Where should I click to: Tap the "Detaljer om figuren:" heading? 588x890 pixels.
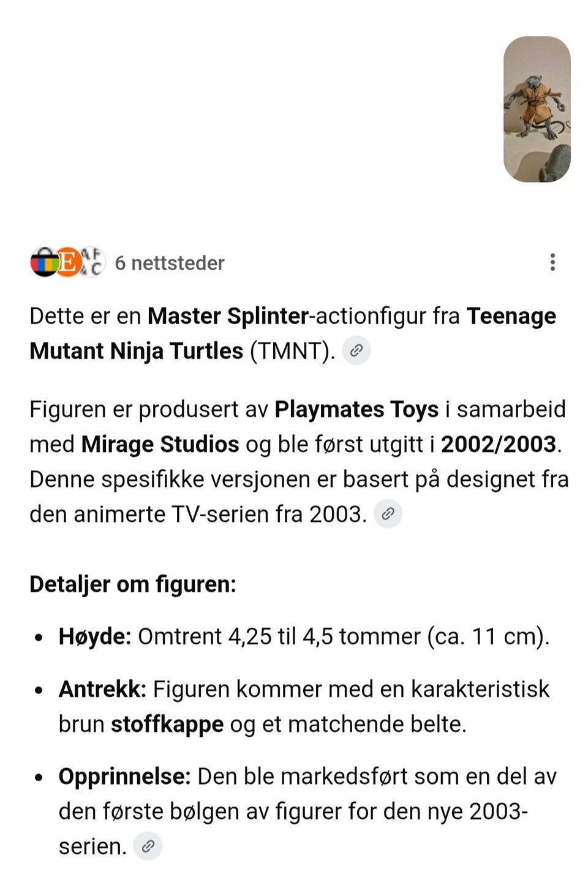133,584
